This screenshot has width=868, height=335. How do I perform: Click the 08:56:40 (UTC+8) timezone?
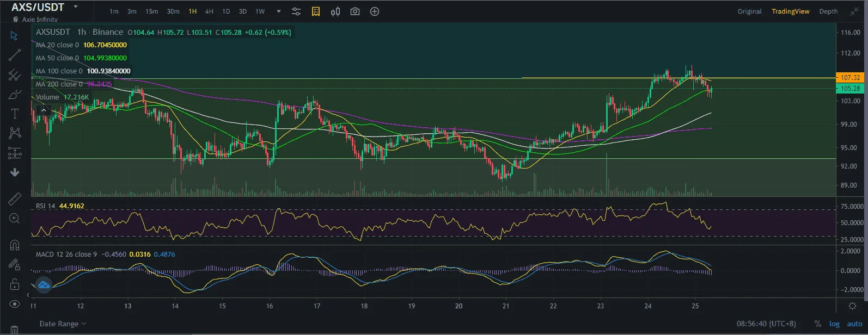point(766,324)
